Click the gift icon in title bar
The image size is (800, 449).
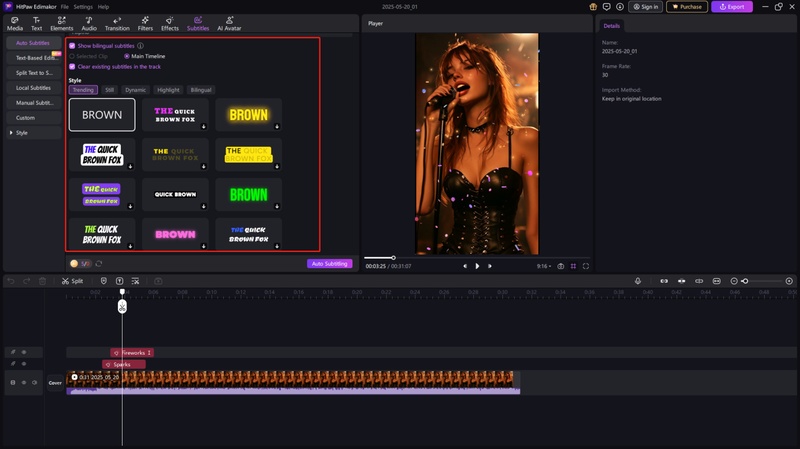point(593,7)
